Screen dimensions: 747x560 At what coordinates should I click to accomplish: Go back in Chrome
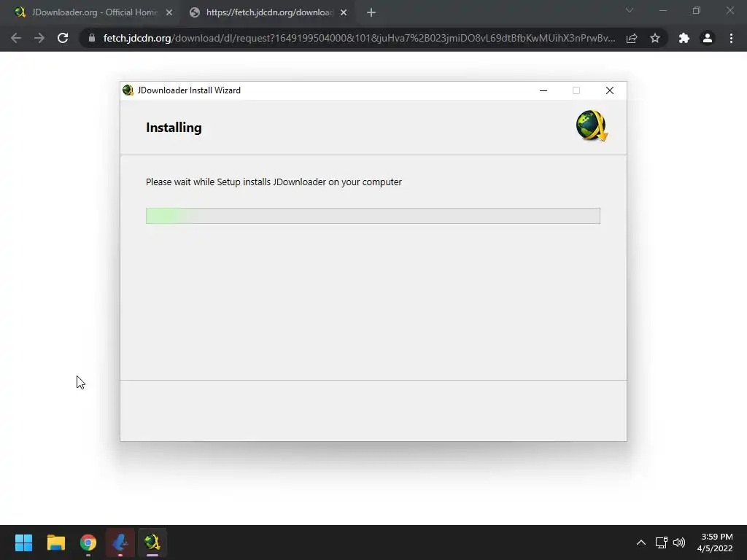[x=16, y=38]
